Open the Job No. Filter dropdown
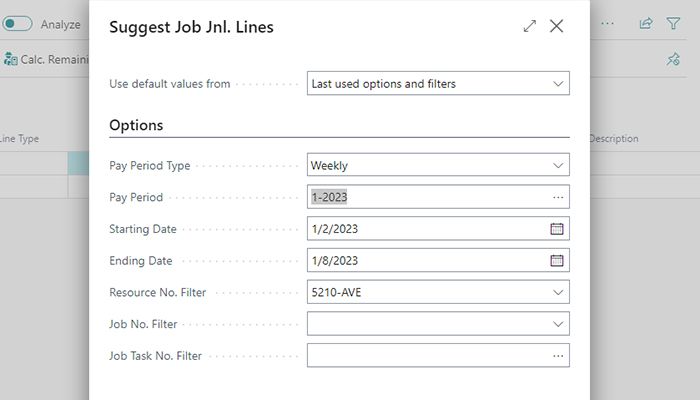Image resolution: width=700 pixels, height=400 pixels. click(x=558, y=324)
